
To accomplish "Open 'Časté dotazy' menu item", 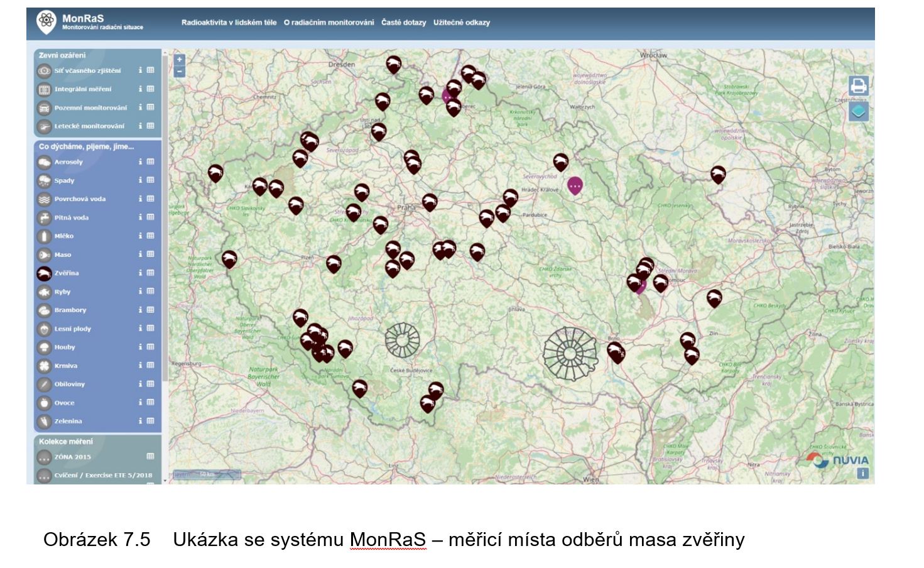I will point(403,23).
